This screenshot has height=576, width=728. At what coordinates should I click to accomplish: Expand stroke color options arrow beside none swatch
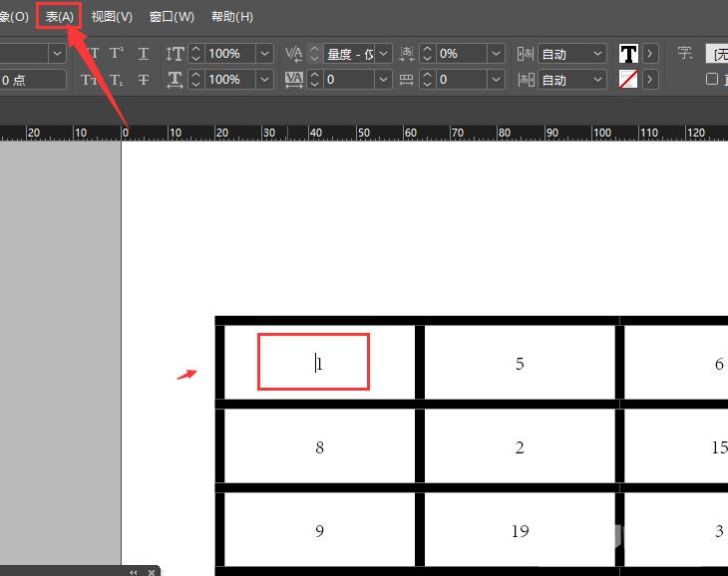click(x=650, y=80)
